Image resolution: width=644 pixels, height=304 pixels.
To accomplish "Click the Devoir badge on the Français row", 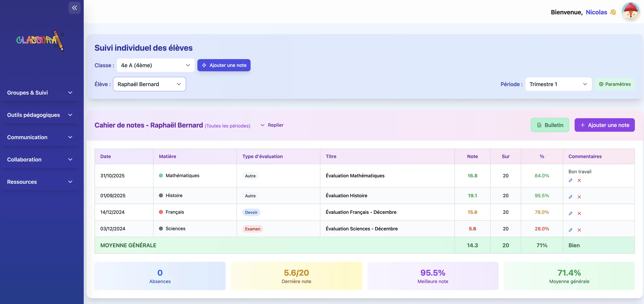I will (251, 212).
